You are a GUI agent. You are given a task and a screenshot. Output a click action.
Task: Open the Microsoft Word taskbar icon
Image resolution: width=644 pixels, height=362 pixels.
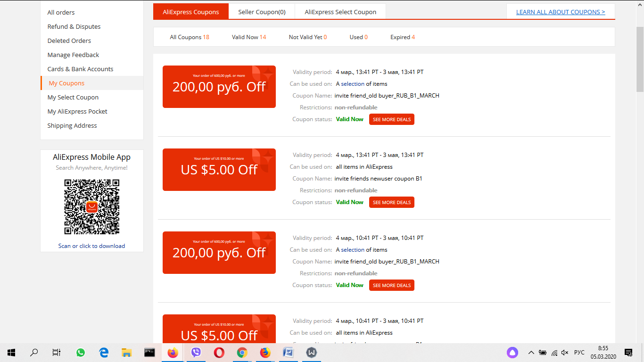(288, 352)
